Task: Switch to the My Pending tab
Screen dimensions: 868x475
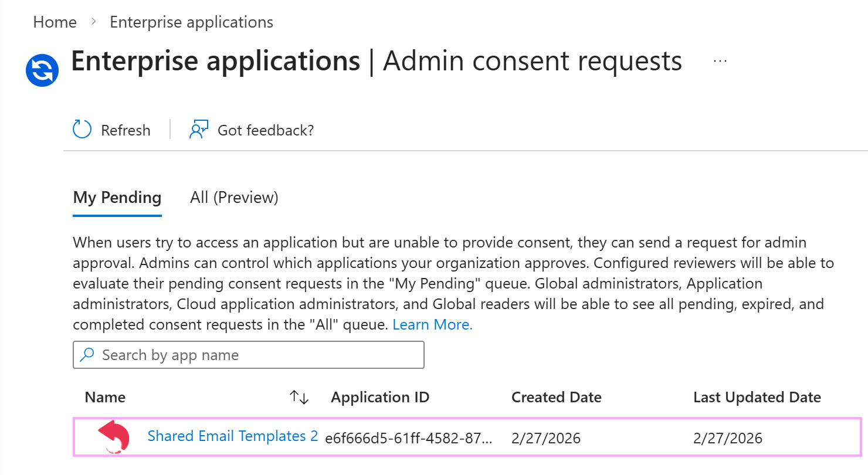Action: point(117,198)
